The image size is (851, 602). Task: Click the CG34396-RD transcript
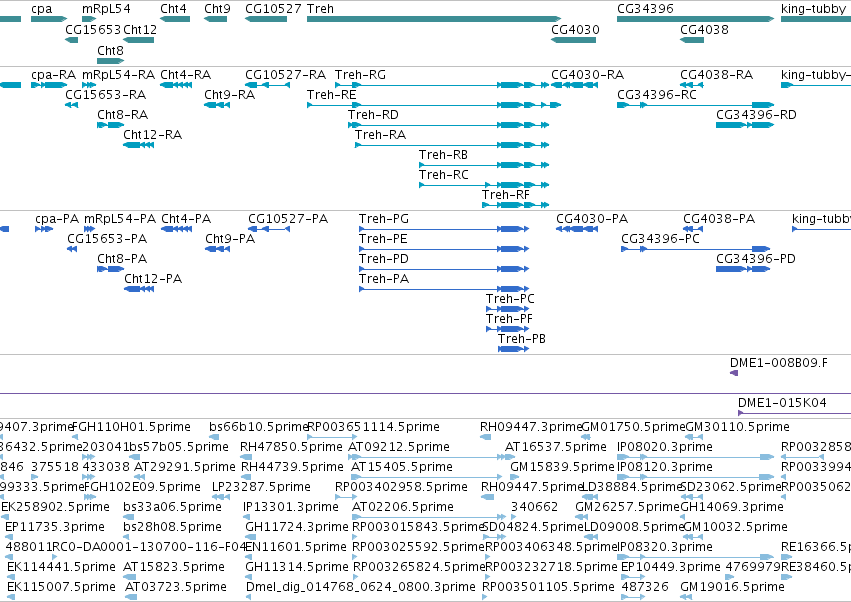pyautogui.click(x=745, y=125)
